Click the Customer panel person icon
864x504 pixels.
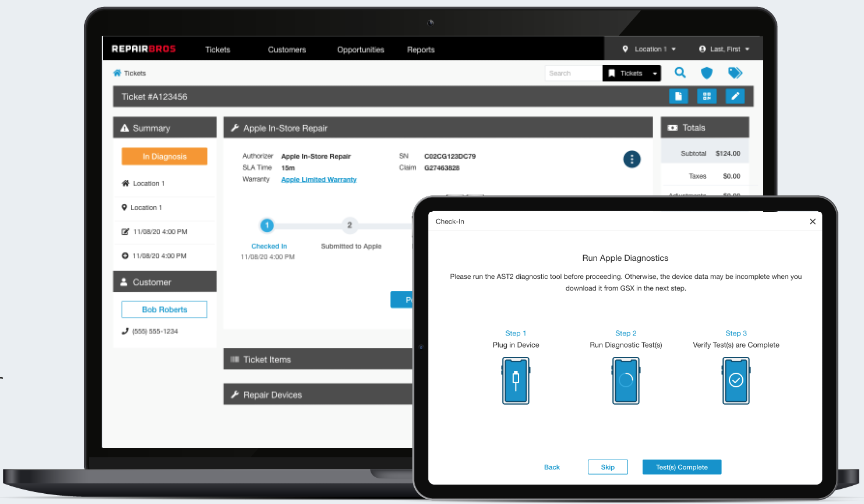coord(124,281)
